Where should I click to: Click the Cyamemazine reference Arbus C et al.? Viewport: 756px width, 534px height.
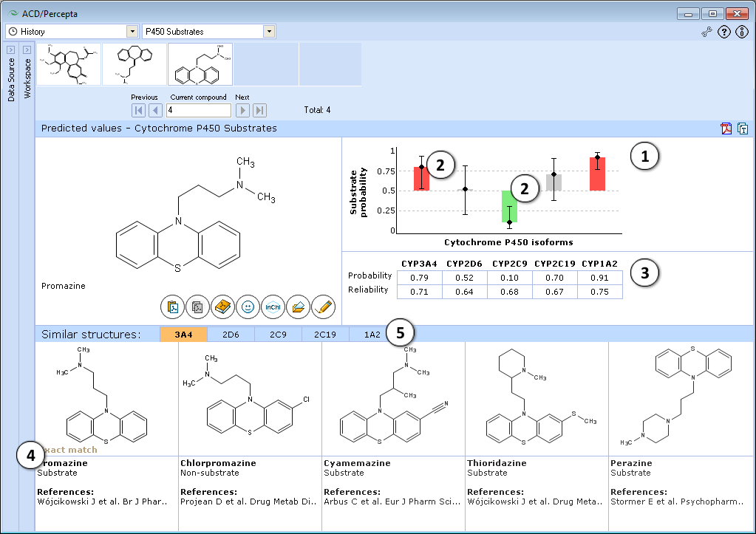(392, 502)
